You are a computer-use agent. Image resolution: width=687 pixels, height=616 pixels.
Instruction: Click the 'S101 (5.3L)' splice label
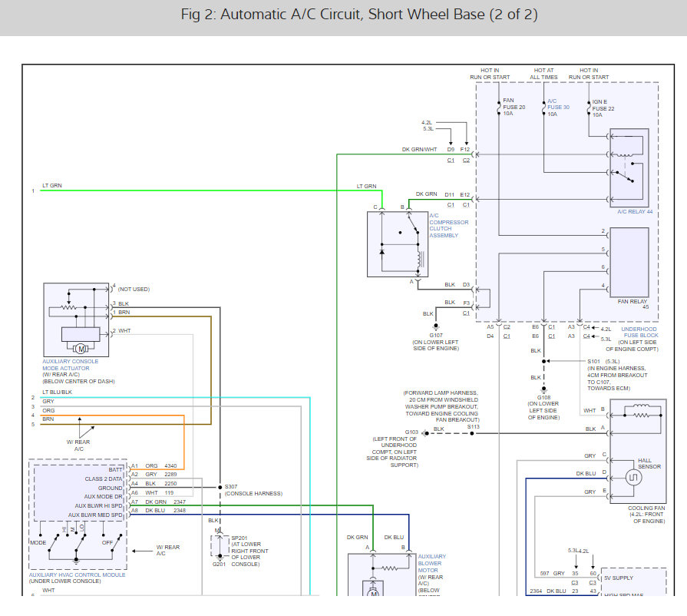[603, 362]
